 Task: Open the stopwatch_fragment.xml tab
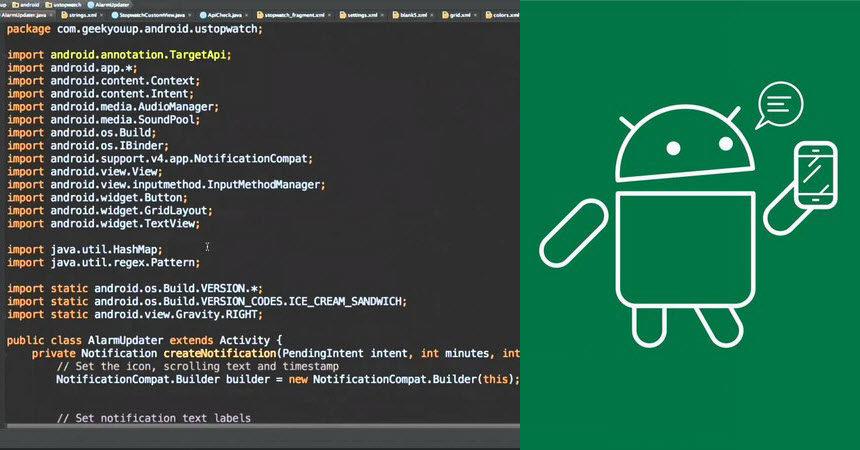pyautogui.click(x=293, y=15)
